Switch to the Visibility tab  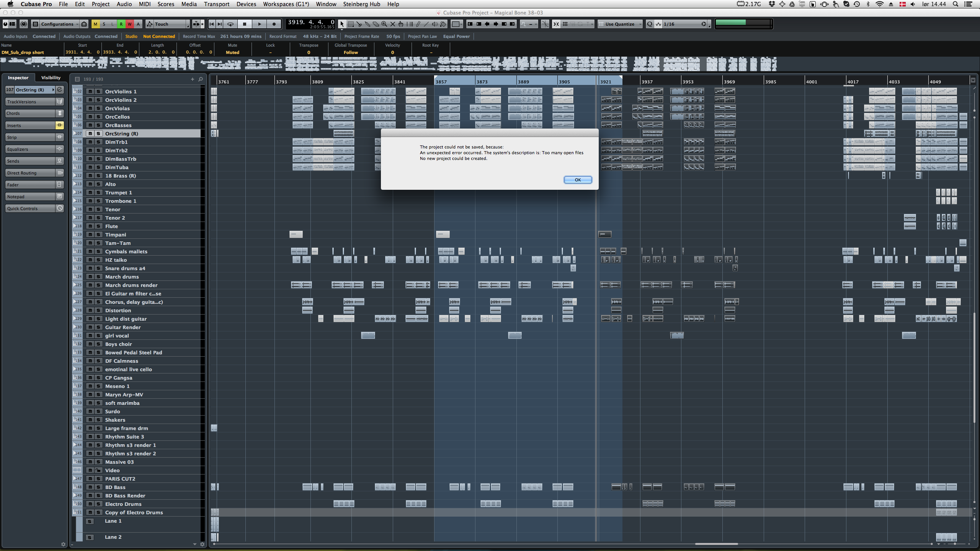pyautogui.click(x=51, y=78)
